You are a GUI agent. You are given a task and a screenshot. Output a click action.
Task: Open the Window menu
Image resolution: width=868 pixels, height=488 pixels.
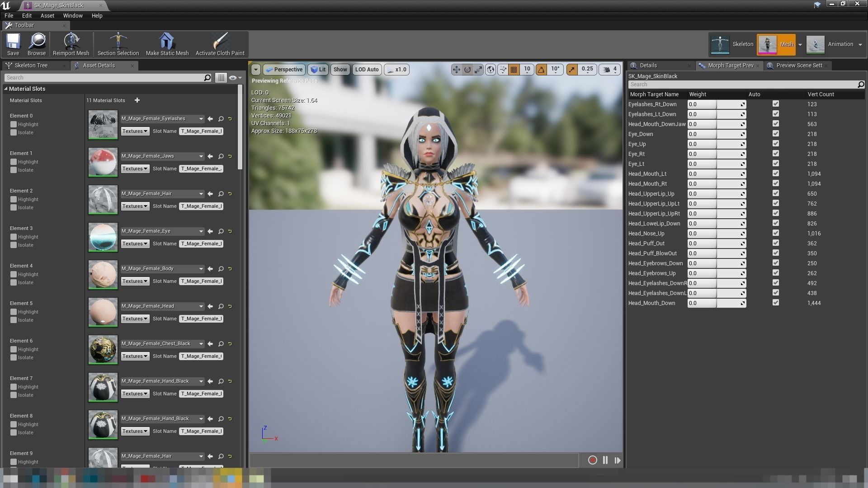point(73,15)
